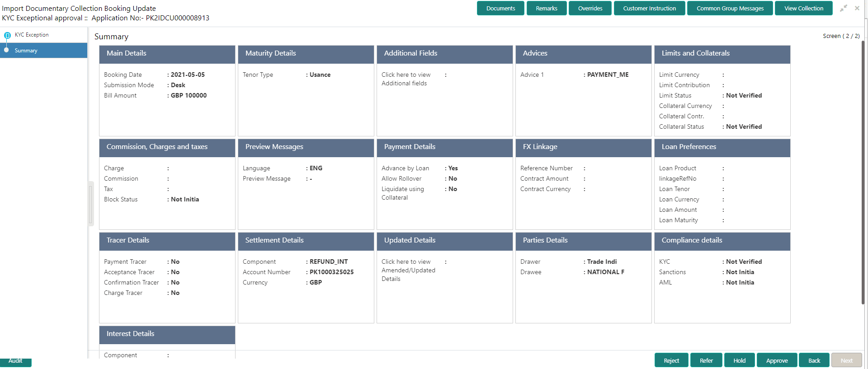
Task: Click the KYC Exception step icon
Action: pyautogui.click(x=7, y=35)
